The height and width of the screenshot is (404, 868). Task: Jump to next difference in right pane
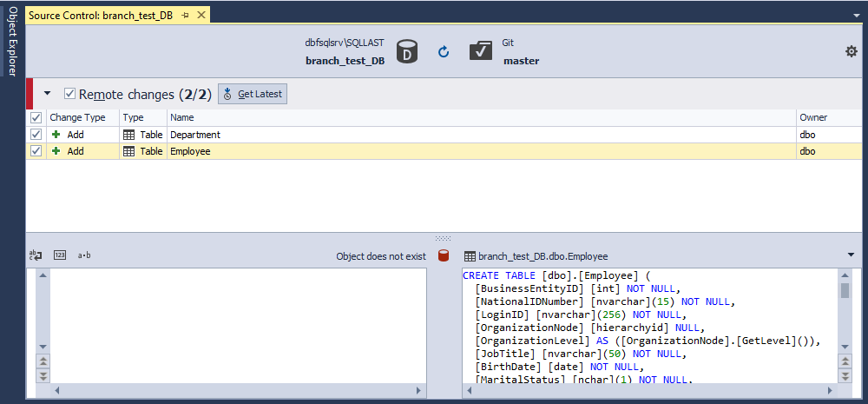pos(845,375)
